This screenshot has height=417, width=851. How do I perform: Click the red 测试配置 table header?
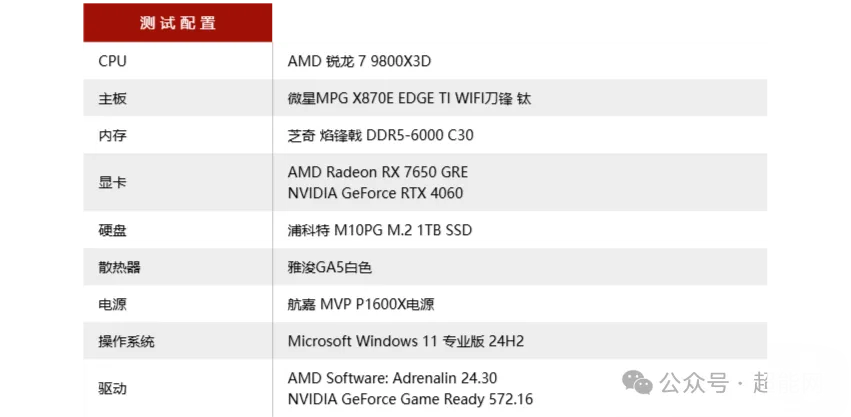coord(178,22)
